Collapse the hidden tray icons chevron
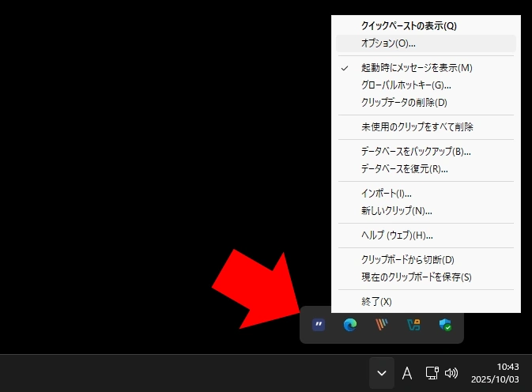This screenshot has height=392, width=532. coord(381,373)
